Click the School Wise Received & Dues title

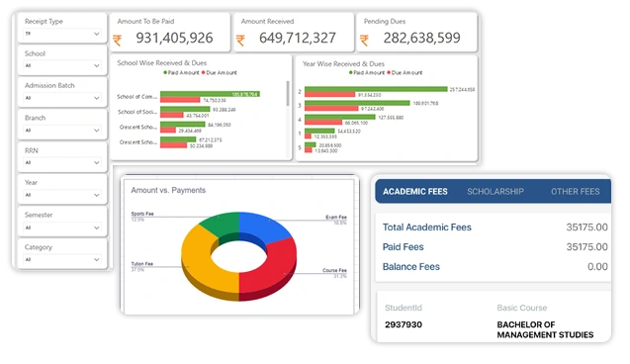[162, 63]
